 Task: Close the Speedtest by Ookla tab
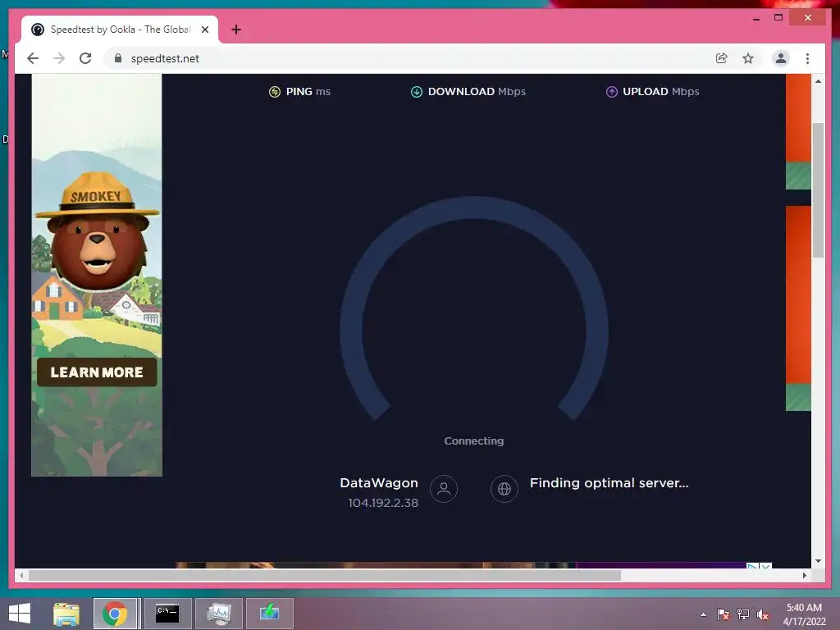[204, 30]
